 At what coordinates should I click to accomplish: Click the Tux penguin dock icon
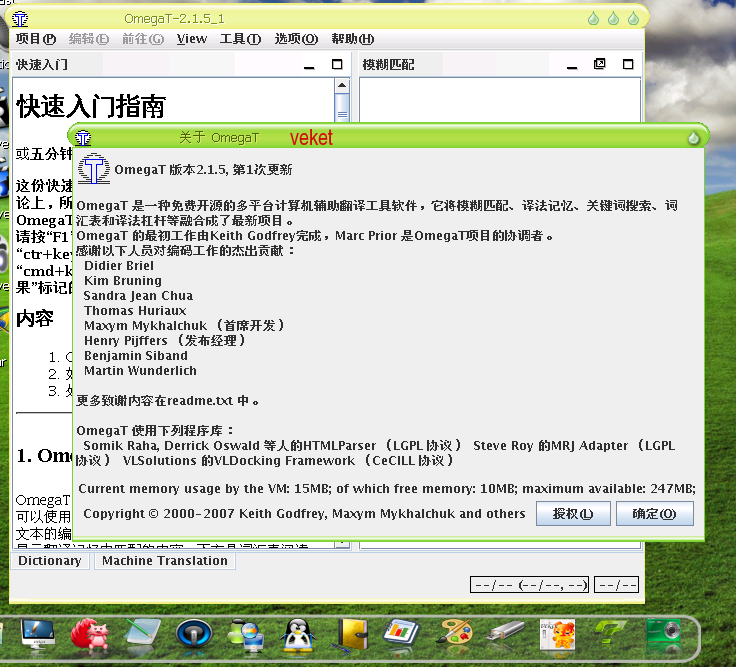pos(298,635)
